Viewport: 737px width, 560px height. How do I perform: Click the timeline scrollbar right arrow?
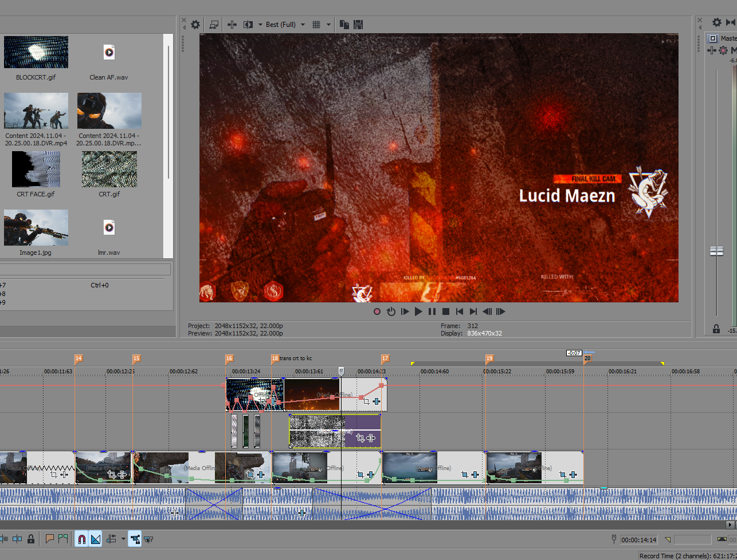point(730,524)
